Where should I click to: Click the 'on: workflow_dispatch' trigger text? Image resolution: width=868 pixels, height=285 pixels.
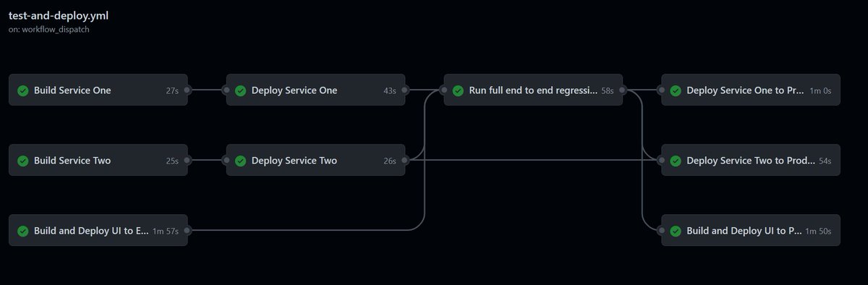pyautogui.click(x=50, y=30)
